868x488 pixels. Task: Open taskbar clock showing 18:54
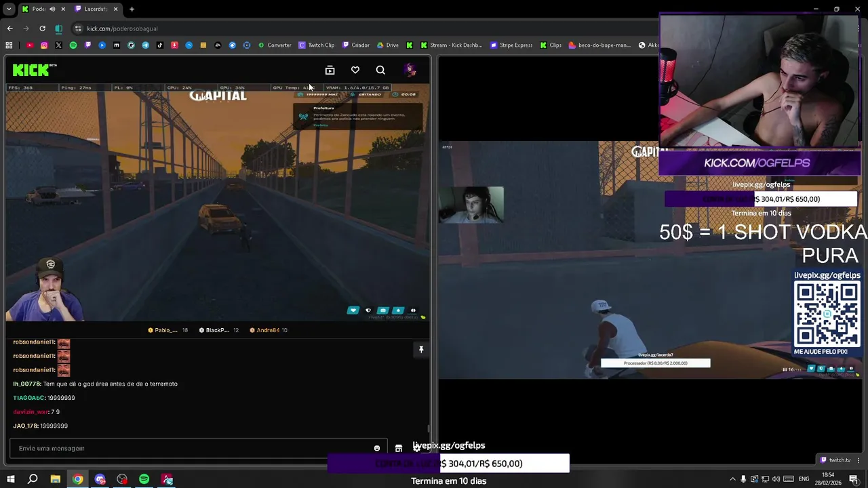pyautogui.click(x=828, y=479)
